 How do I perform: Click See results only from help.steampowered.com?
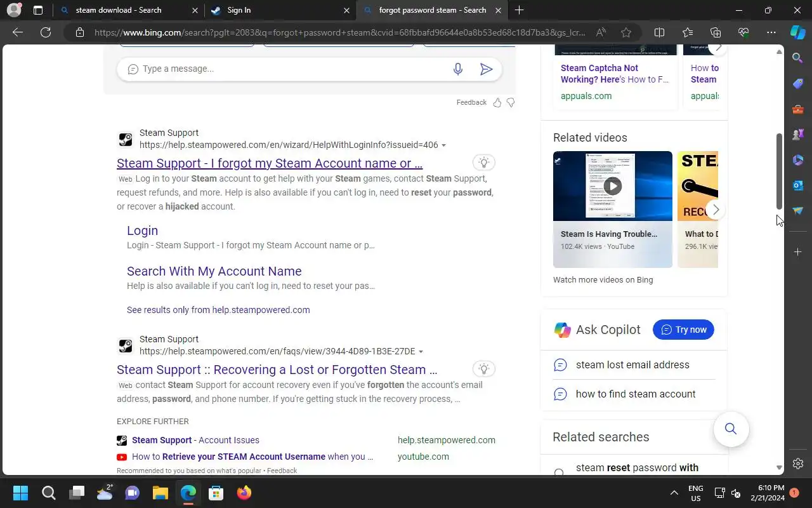[x=218, y=310]
